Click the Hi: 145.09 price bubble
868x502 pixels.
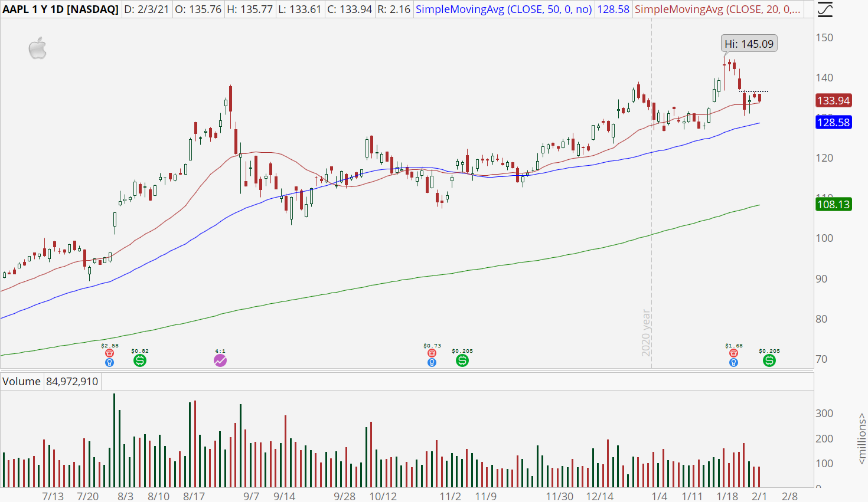749,44
